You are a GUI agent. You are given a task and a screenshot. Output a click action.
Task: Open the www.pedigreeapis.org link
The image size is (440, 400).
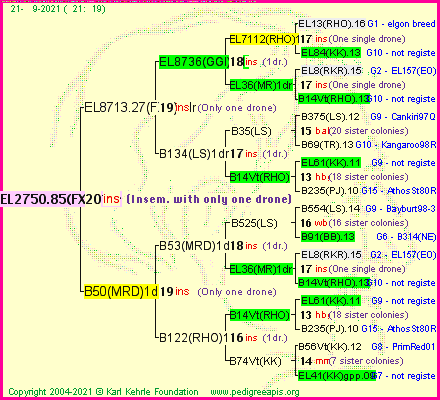click(255, 392)
